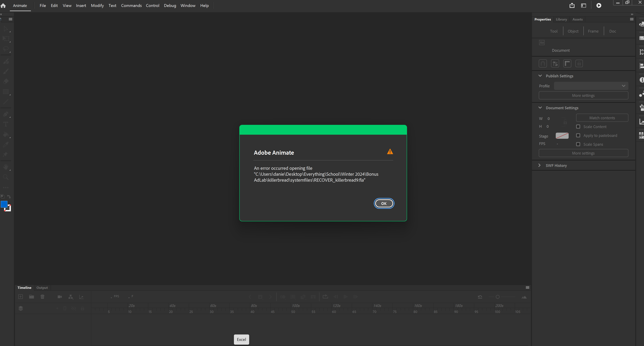Enable Scale Spans option
This screenshot has width=644, height=346.
pyautogui.click(x=578, y=144)
